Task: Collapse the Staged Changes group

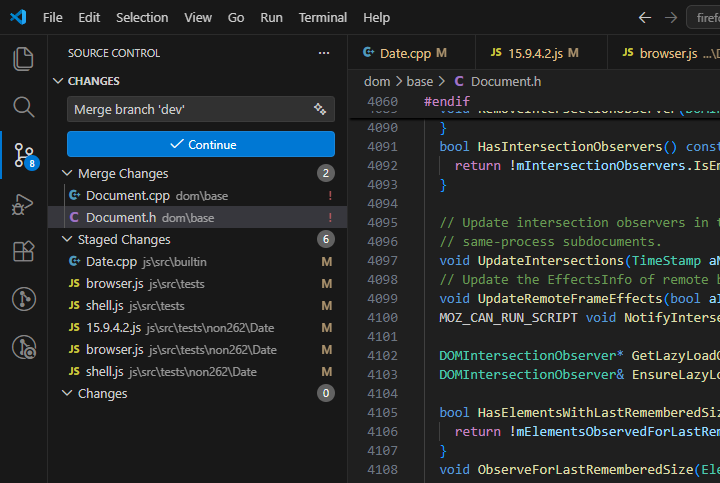Action: pos(197,240)
